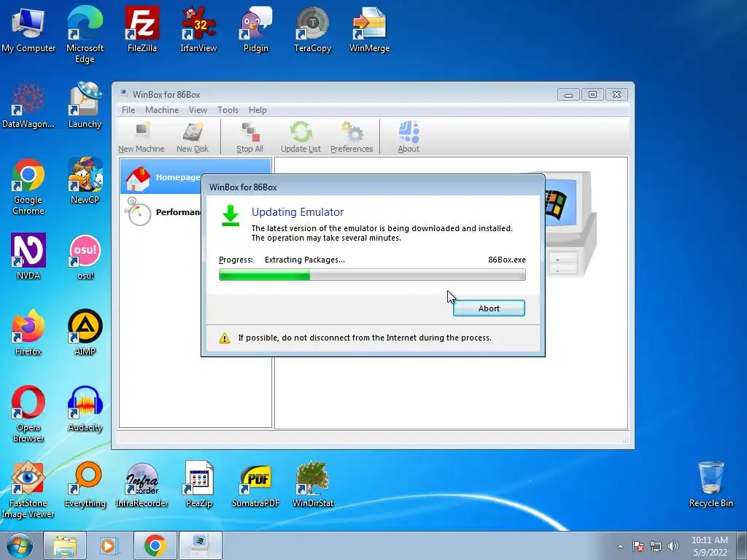Open Opera Browser desktop icon
This screenshot has height=560, width=747.
[x=28, y=414]
